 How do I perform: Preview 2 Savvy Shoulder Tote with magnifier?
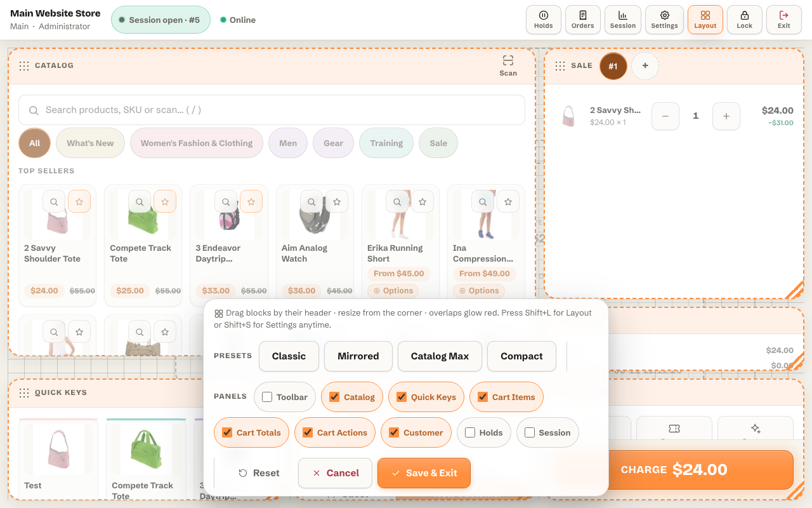tap(55, 202)
